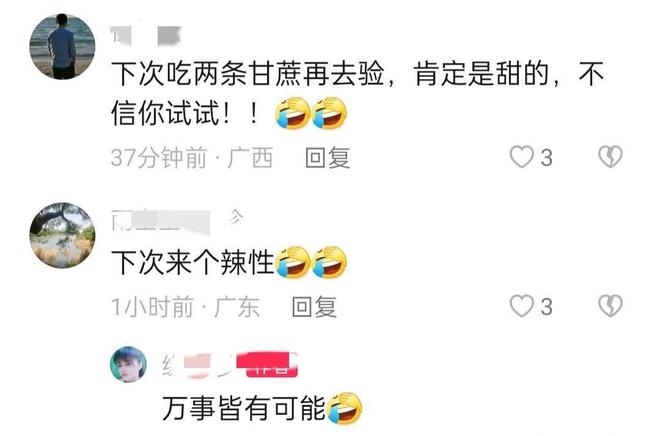Click 回复 next to 1小时前 · 广东
The image size is (660, 436).
click(314, 307)
